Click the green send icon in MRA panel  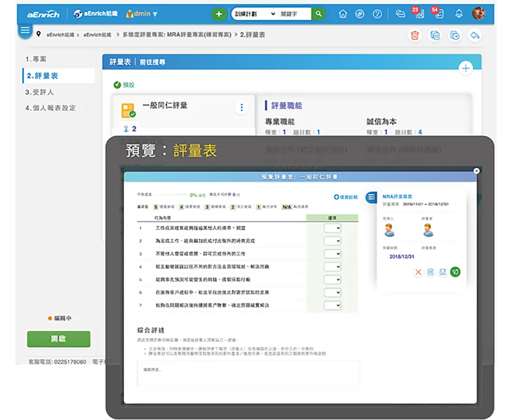click(455, 272)
